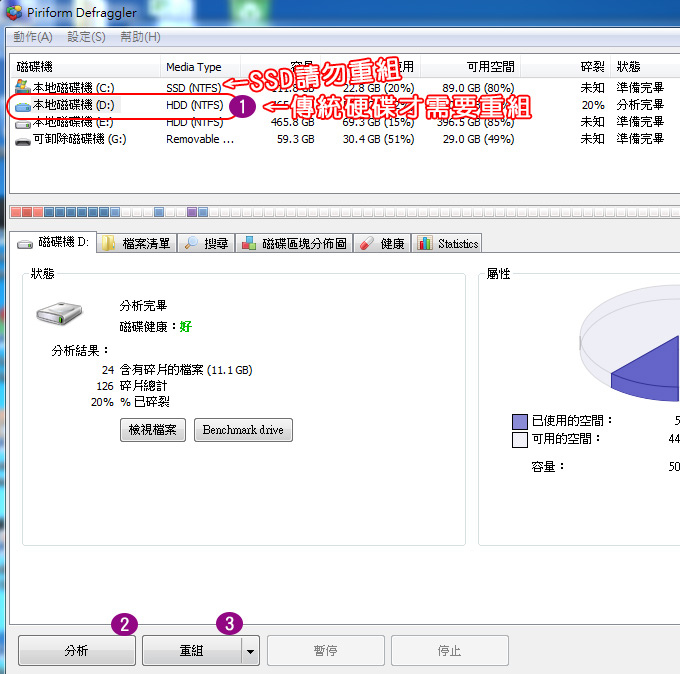Click the 暫停 button
Image resolution: width=680 pixels, height=674 pixels.
(326, 650)
